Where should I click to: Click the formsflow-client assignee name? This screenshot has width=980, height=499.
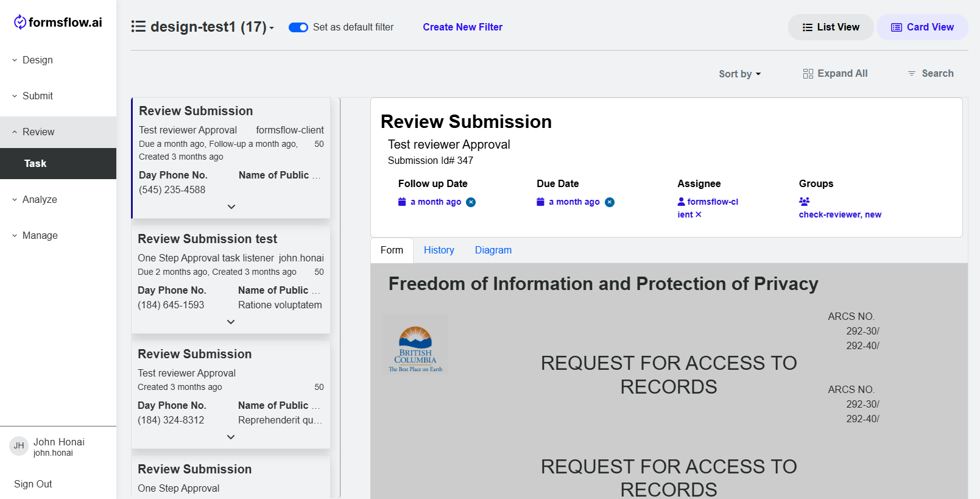[x=708, y=208]
